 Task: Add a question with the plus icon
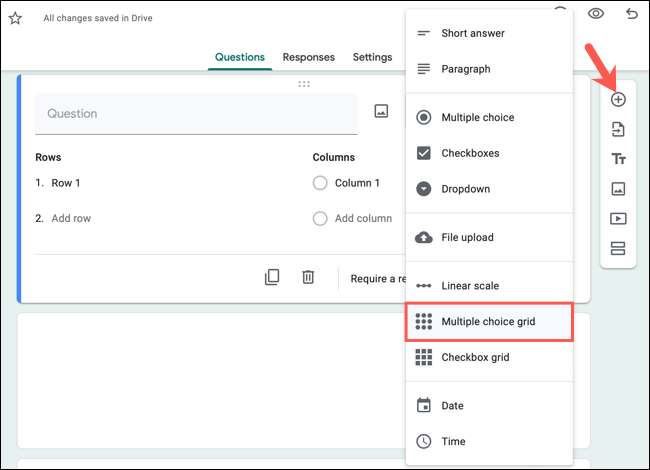click(618, 99)
